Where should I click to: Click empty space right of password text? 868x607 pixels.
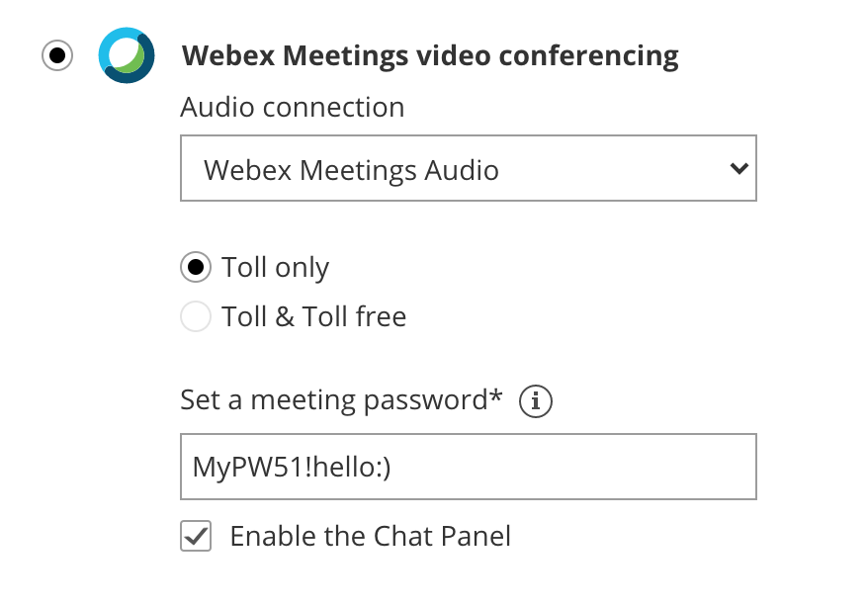point(573,466)
